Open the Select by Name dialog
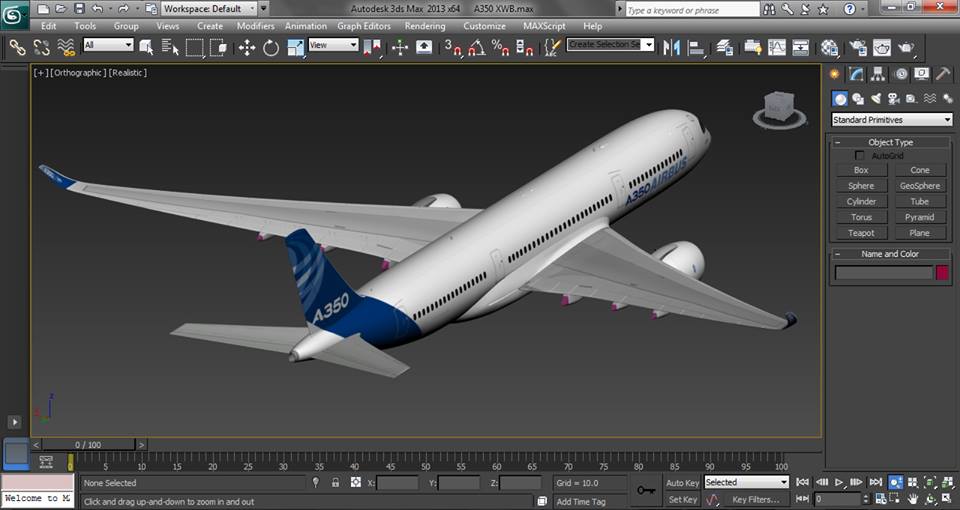Screen dimensions: 960x510 [170, 47]
